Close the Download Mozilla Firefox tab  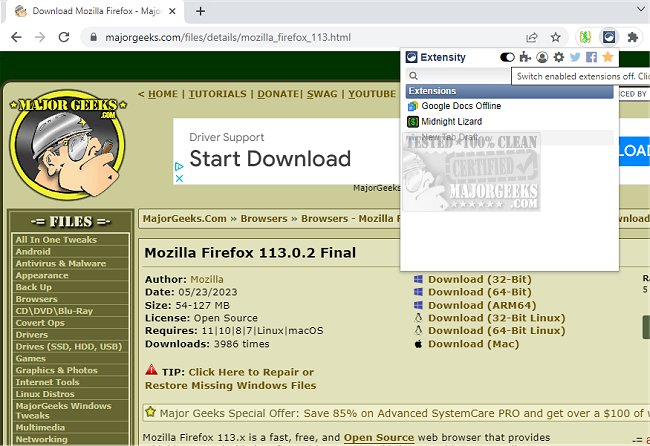(x=172, y=11)
